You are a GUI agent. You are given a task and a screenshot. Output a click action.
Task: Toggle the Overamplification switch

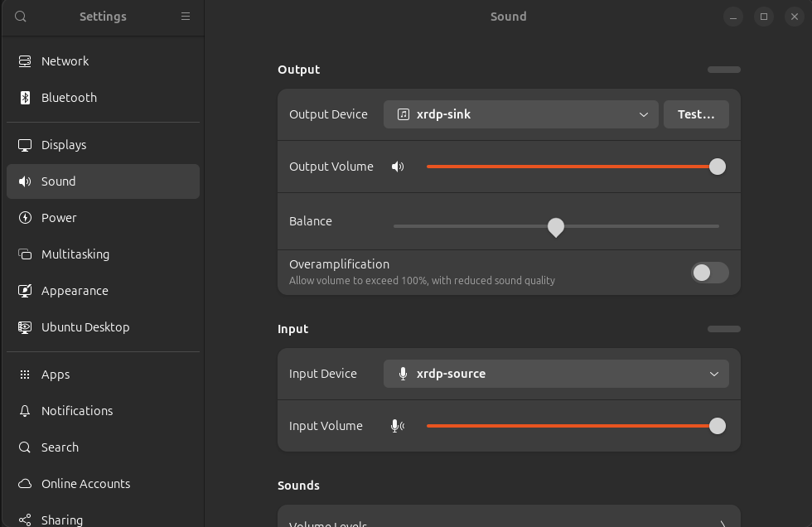pos(710,273)
